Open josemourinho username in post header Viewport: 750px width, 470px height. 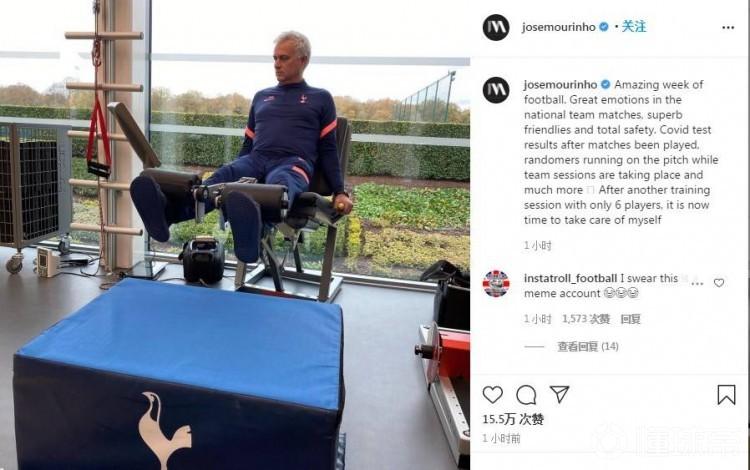559,27
